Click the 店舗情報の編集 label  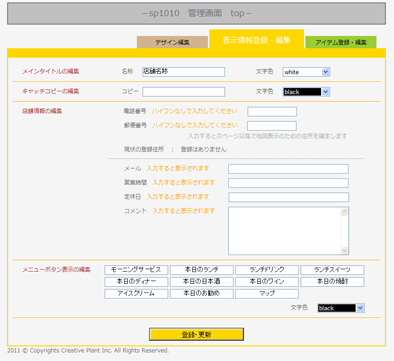pyautogui.click(x=42, y=111)
